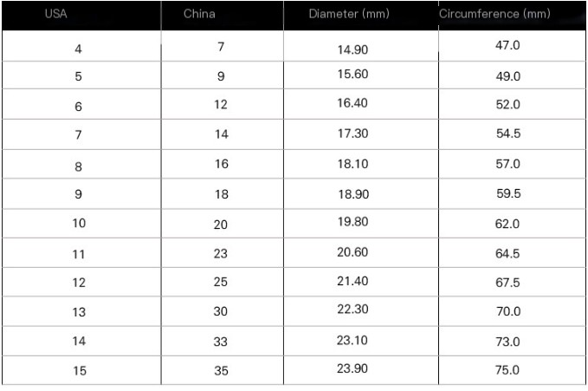This screenshot has width=588, height=391.
Task: Select China size 9 cell
Action: (221, 76)
